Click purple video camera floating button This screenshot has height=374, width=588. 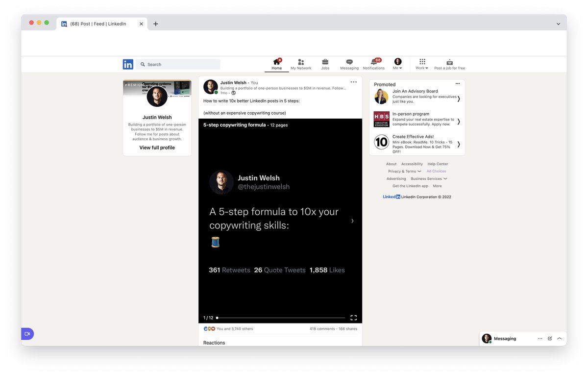27,334
